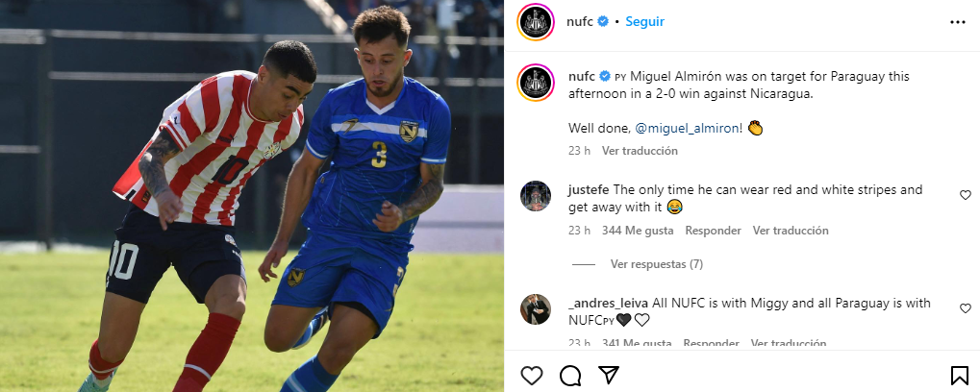Open justefe username link
Image resolution: width=980 pixels, height=392 pixels.
point(589,189)
